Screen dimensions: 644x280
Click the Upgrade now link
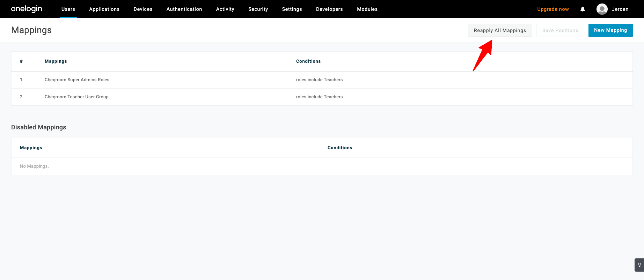coord(553,9)
